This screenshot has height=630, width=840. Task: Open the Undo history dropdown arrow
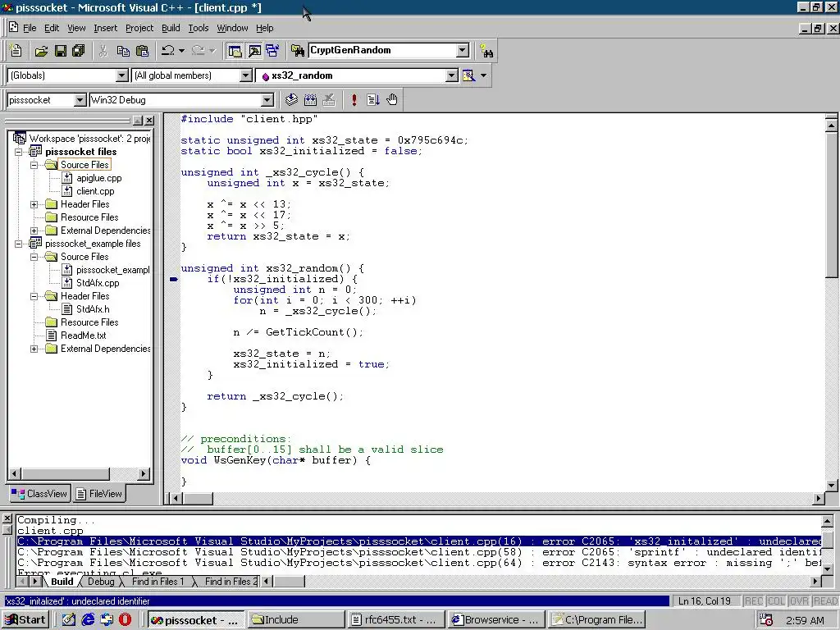tap(181, 51)
